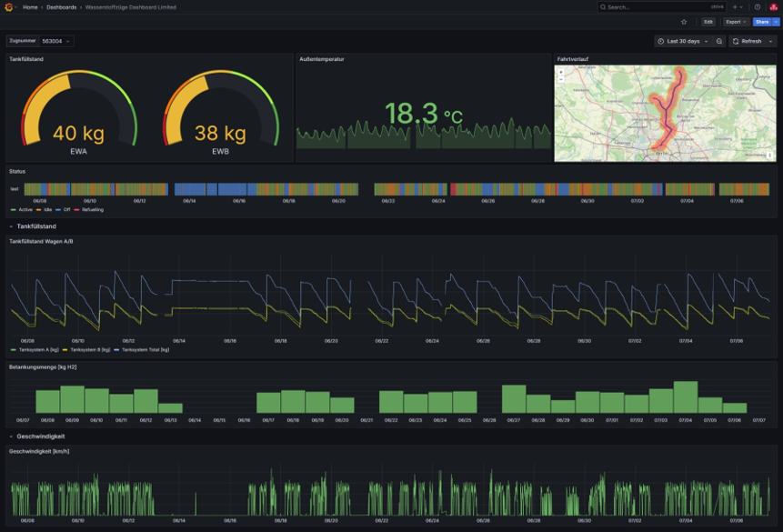Open the Last 30 days time picker
Screen dimensions: 783x532
pyautogui.click(x=682, y=41)
